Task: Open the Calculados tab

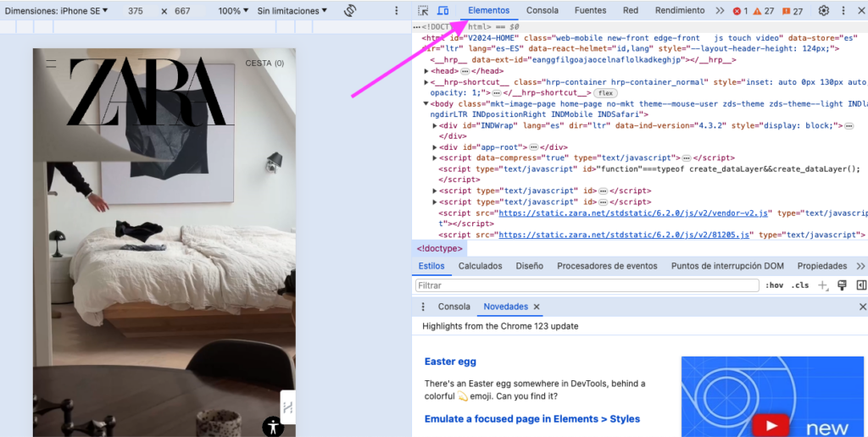Action: pos(480,266)
